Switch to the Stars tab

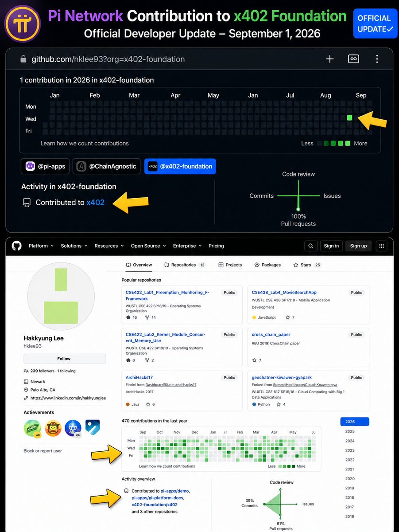(307, 265)
